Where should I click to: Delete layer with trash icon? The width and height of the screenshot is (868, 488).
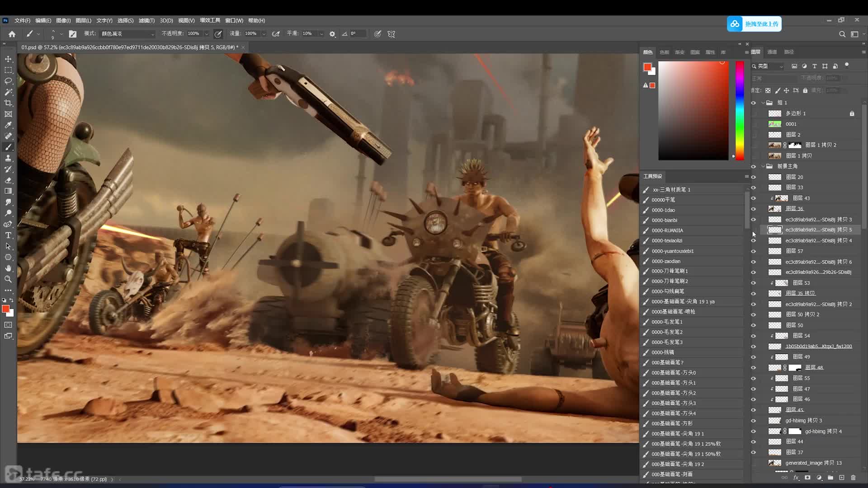coord(853,478)
